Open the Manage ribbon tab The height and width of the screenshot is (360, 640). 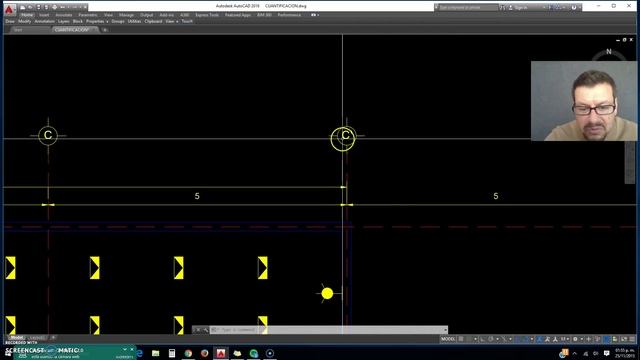point(126,15)
